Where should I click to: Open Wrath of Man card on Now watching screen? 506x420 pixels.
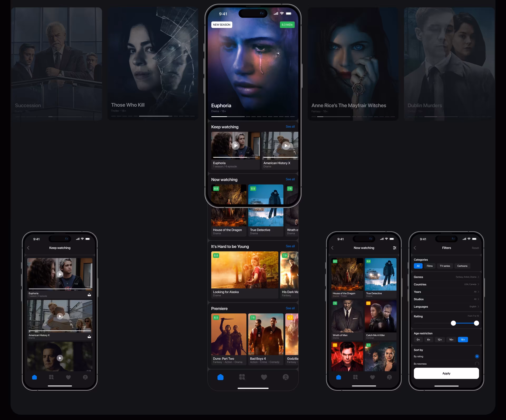tap(347, 320)
